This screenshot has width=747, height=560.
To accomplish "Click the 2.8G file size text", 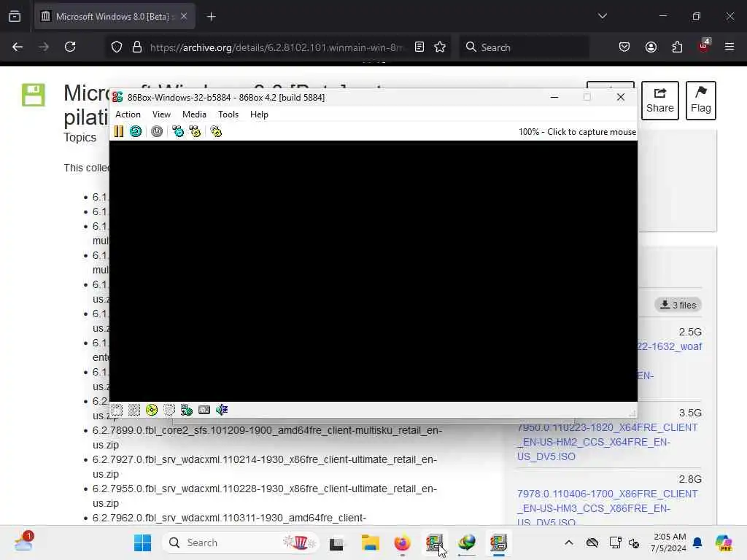I will click(690, 479).
